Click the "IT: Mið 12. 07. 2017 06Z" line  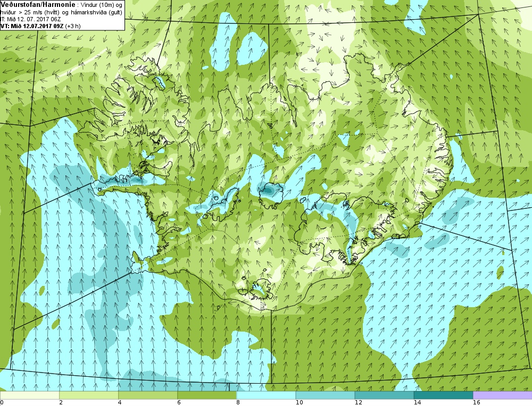click(x=30, y=19)
